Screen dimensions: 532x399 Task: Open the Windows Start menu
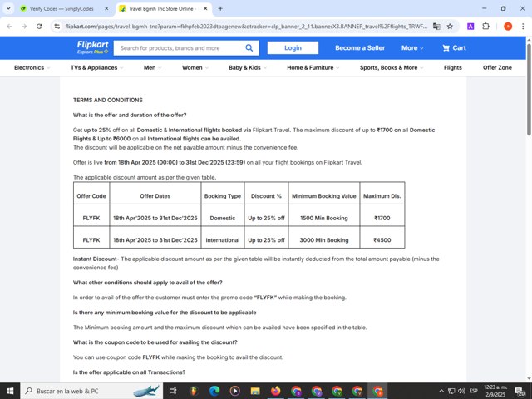[x=10, y=391]
